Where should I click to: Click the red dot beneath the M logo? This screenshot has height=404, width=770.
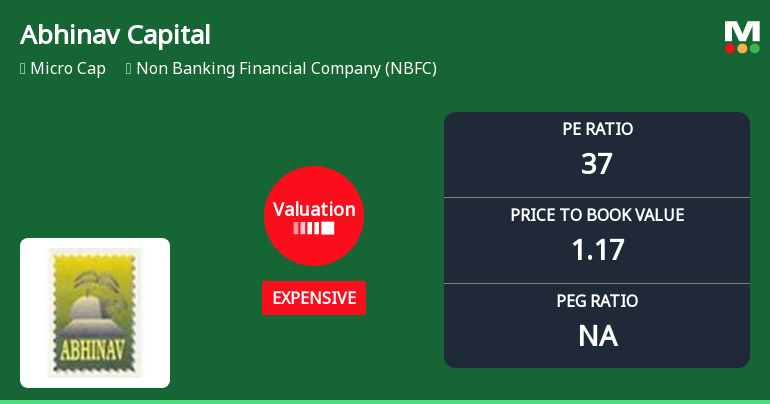pyautogui.click(x=731, y=48)
